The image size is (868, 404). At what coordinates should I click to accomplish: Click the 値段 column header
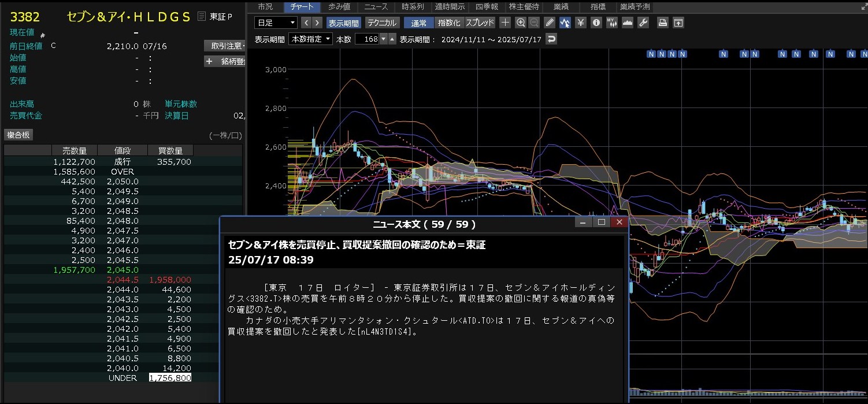(123, 150)
